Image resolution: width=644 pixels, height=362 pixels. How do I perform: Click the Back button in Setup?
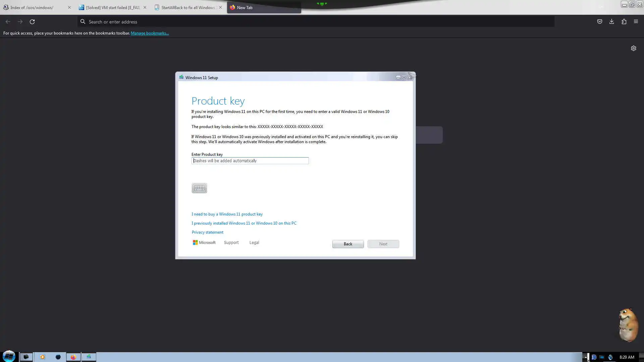click(x=348, y=244)
